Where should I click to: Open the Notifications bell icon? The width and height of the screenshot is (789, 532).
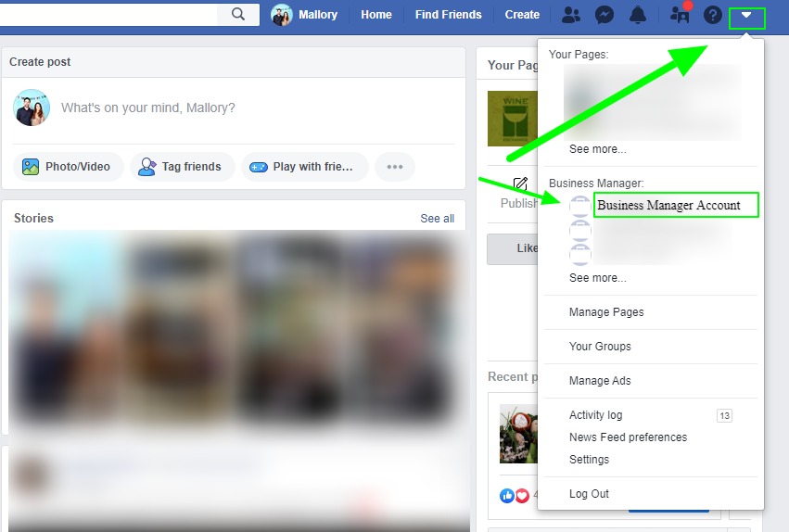(638, 15)
